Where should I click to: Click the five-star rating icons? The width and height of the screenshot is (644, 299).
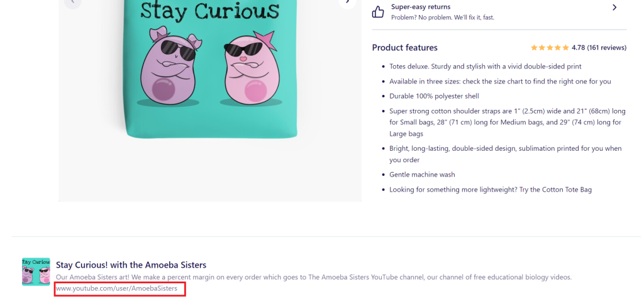pos(550,48)
